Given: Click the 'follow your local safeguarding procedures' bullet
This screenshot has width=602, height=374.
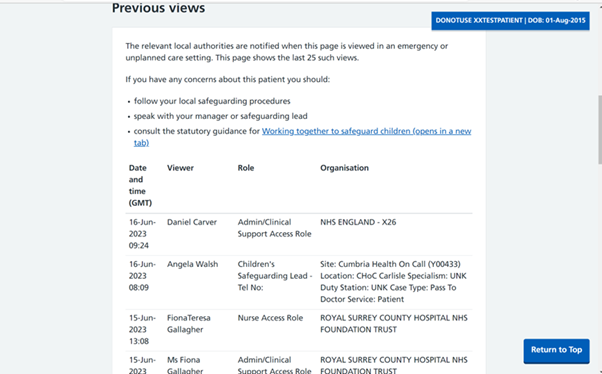Looking at the screenshot, I should [212, 101].
